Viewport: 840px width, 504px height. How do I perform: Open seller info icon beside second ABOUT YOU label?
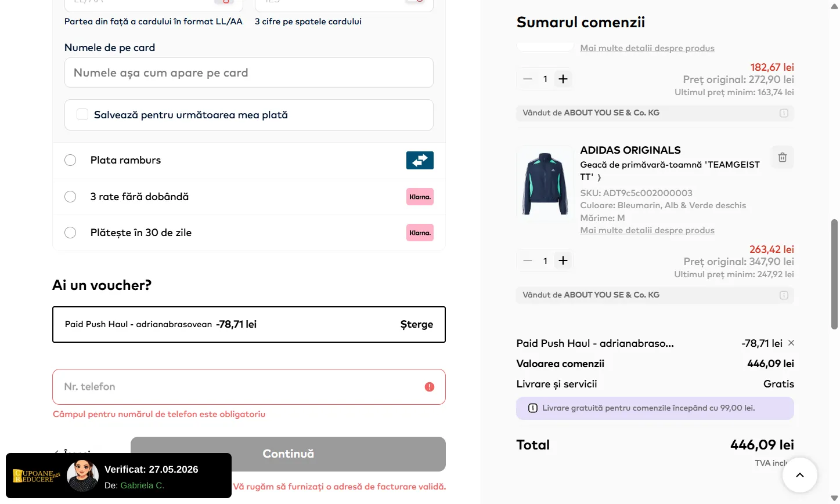point(784,295)
